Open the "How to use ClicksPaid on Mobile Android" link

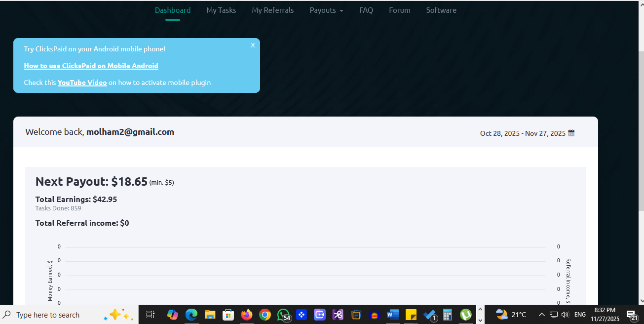point(91,66)
